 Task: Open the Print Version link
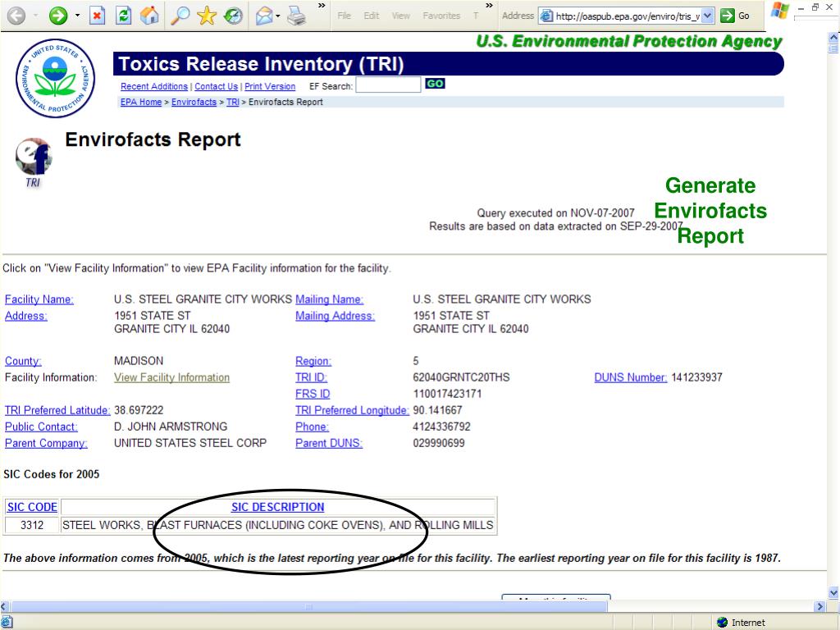click(x=270, y=86)
